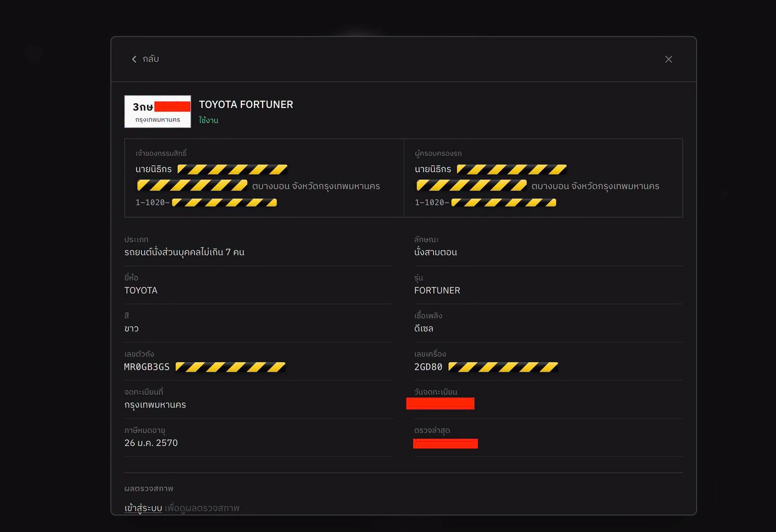The height and width of the screenshot is (532, 776).
Task: Click the ประเภท field label
Action: point(136,239)
